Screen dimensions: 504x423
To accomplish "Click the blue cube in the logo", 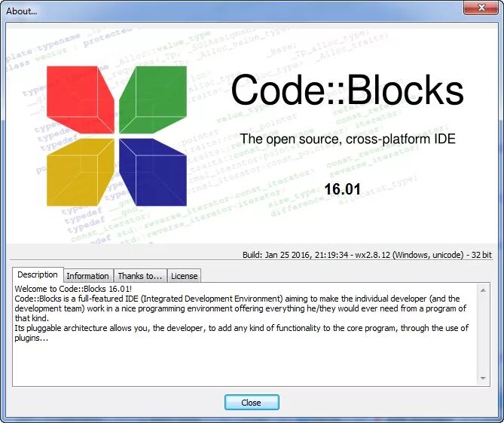I will [x=153, y=172].
